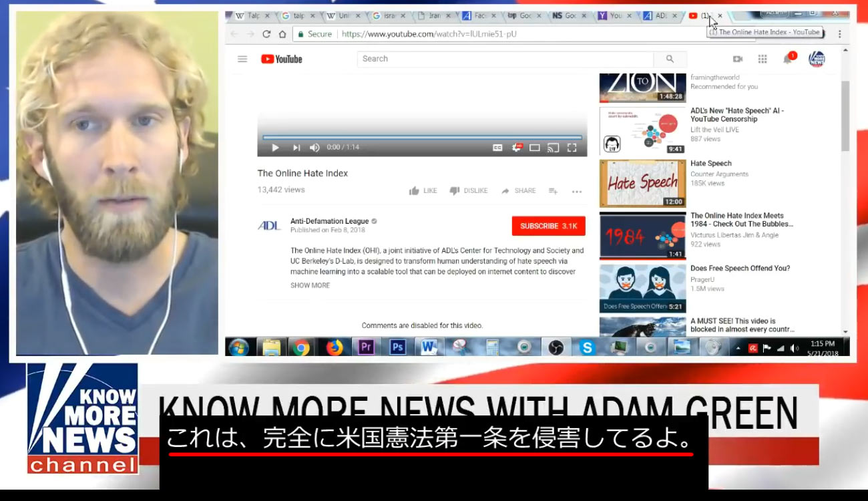Open Skype from the taskbar
Viewport: 868px width, 501px height.
point(587,347)
